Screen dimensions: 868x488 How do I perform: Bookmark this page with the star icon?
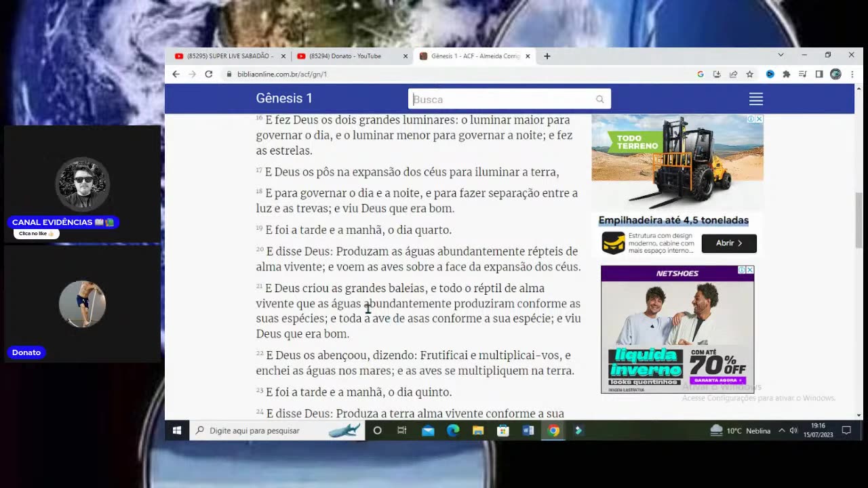pyautogui.click(x=749, y=74)
